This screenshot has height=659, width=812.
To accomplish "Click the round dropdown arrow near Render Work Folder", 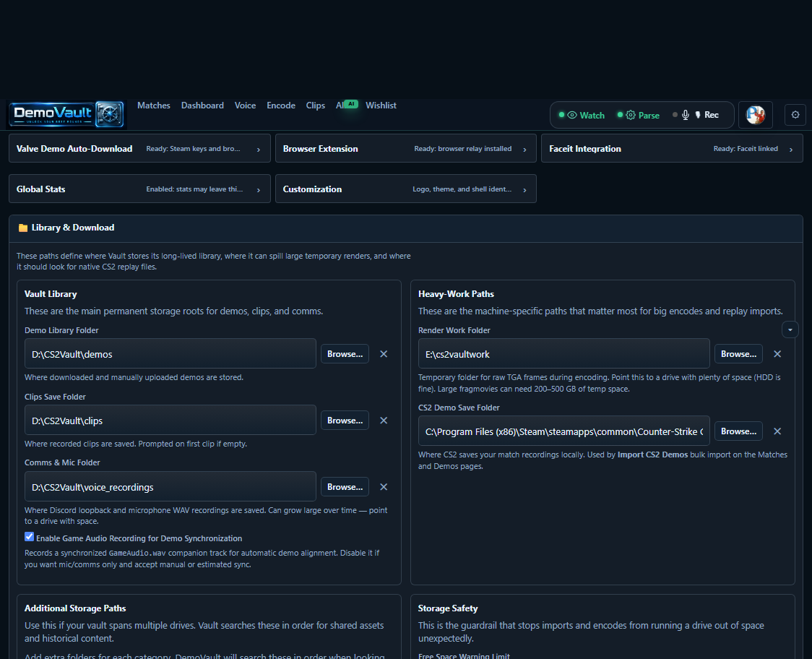I will (790, 329).
